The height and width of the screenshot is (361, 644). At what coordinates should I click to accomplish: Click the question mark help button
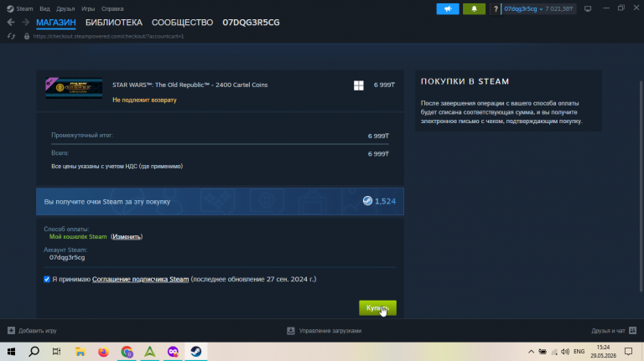click(x=496, y=8)
